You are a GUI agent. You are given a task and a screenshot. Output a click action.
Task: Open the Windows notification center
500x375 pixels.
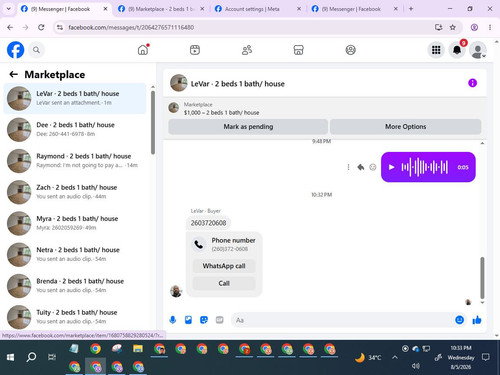(x=486, y=357)
